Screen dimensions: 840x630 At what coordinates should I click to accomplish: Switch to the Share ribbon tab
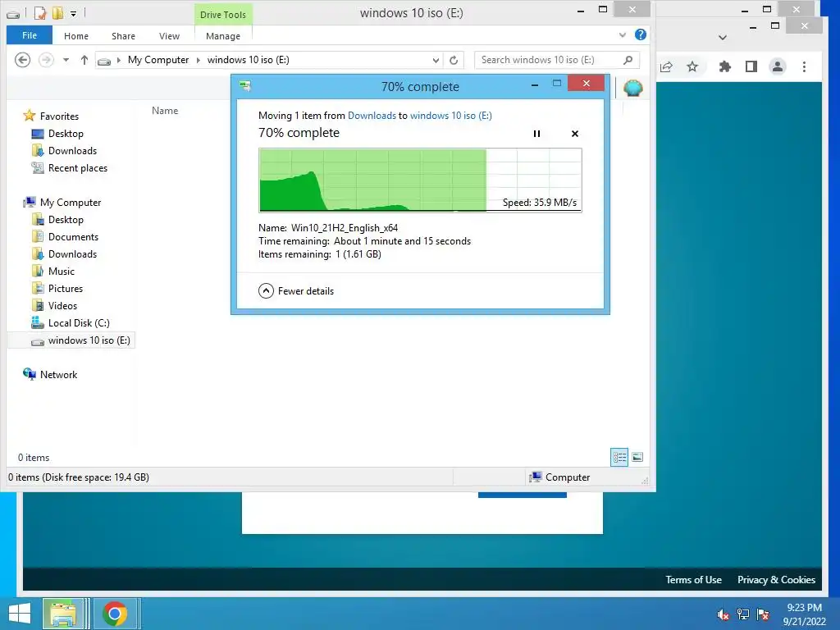[x=123, y=36]
